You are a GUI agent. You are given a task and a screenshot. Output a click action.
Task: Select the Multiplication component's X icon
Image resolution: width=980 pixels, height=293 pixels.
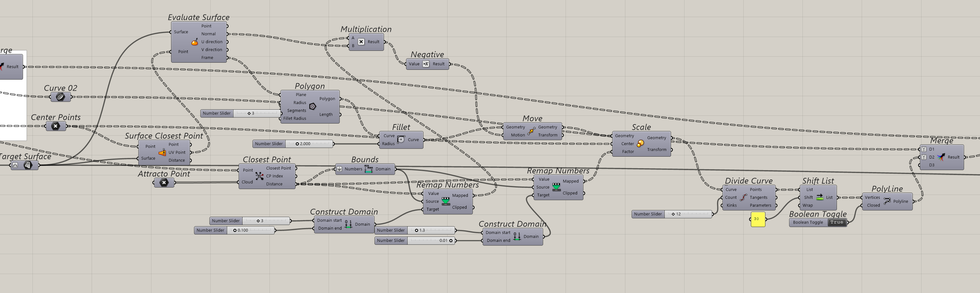(361, 42)
